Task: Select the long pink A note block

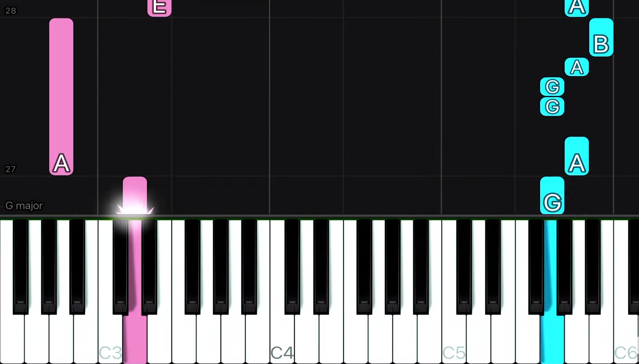Action: click(x=61, y=97)
